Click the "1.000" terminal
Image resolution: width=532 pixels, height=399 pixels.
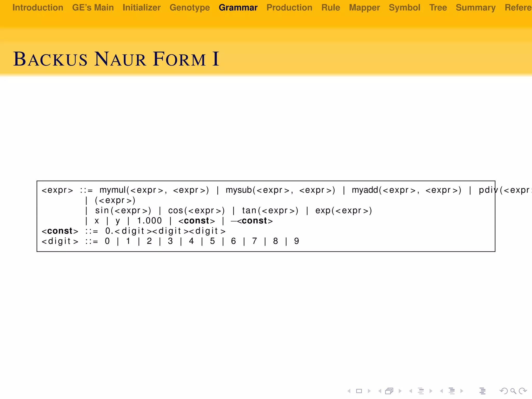point(149,221)
